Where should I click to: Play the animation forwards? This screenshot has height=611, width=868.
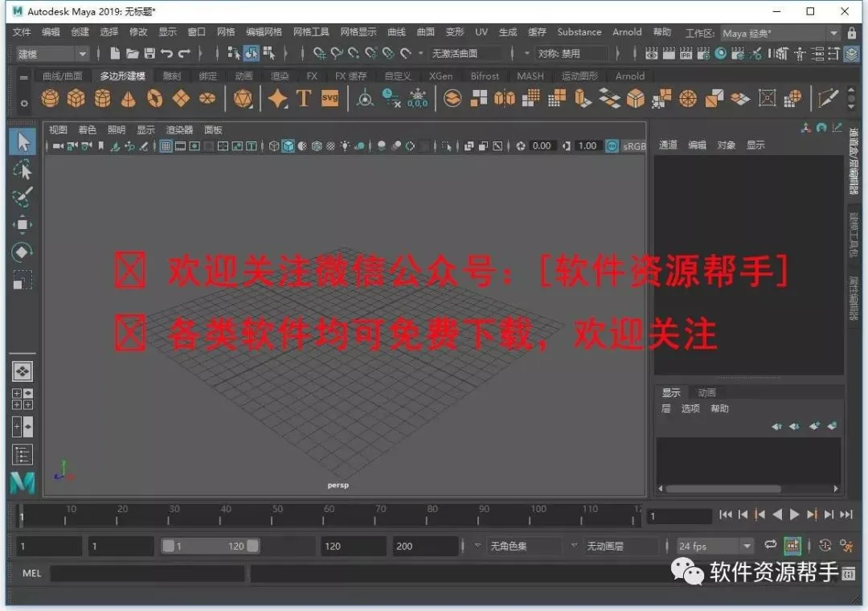pos(794,515)
